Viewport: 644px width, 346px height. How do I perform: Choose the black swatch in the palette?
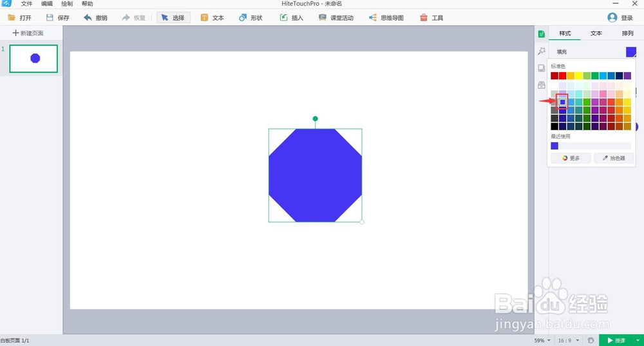pos(554,126)
